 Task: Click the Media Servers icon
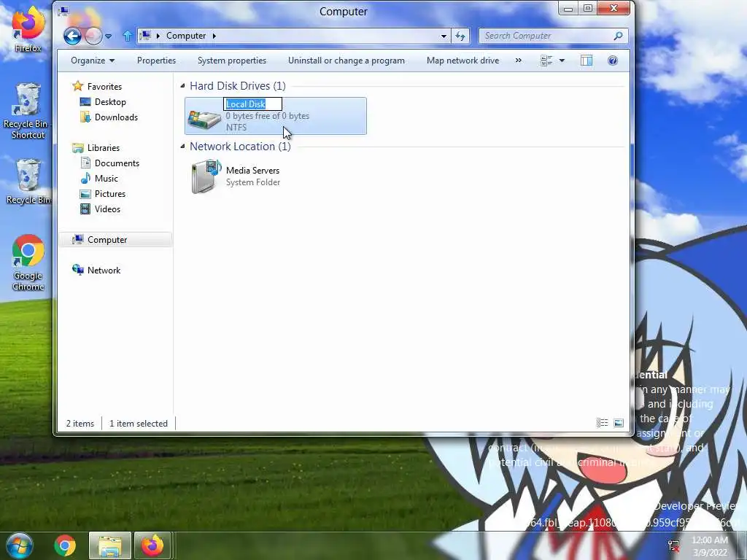click(x=206, y=176)
